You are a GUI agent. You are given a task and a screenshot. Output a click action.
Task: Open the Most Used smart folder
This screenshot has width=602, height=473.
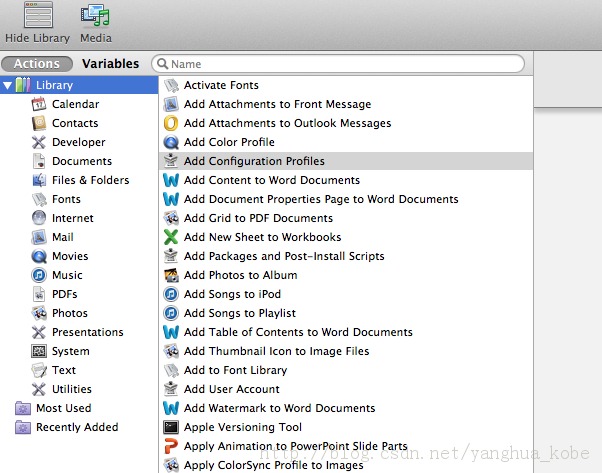(x=53, y=408)
